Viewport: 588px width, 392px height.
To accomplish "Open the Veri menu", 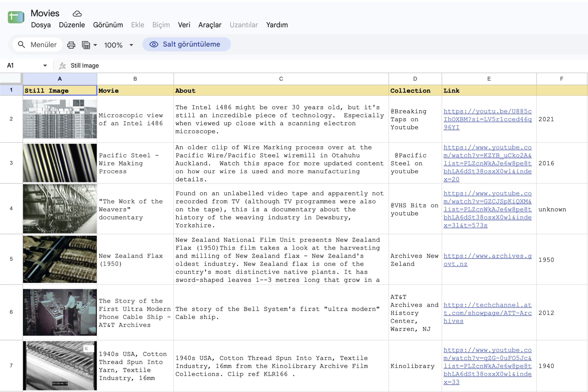I will tap(184, 25).
